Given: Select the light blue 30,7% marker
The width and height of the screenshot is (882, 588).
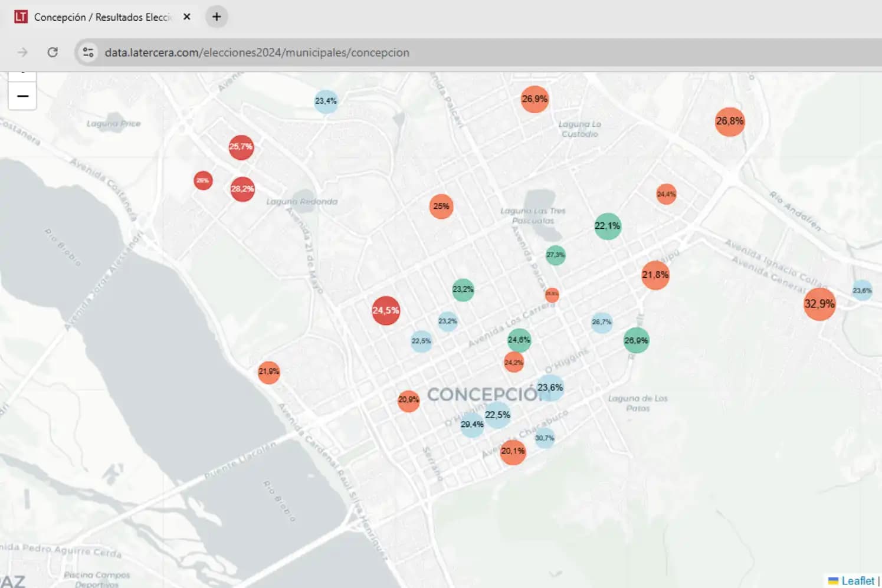Looking at the screenshot, I should (x=545, y=438).
